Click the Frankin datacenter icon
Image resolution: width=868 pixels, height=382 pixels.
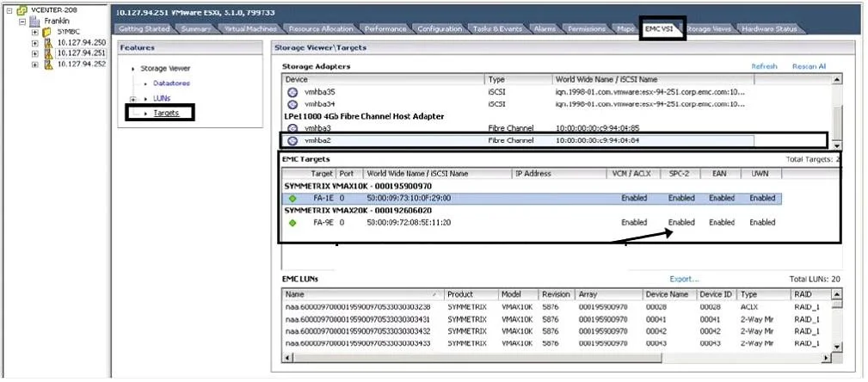click(34, 21)
